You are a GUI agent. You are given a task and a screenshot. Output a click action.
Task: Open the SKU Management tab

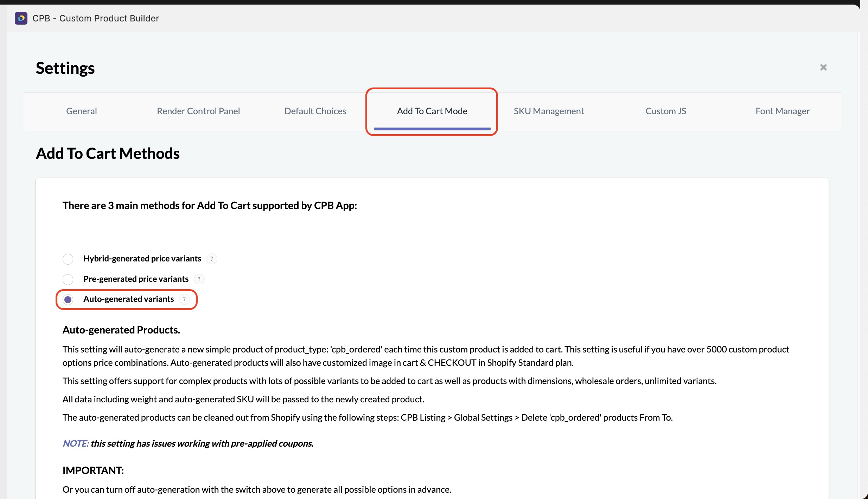pos(549,111)
